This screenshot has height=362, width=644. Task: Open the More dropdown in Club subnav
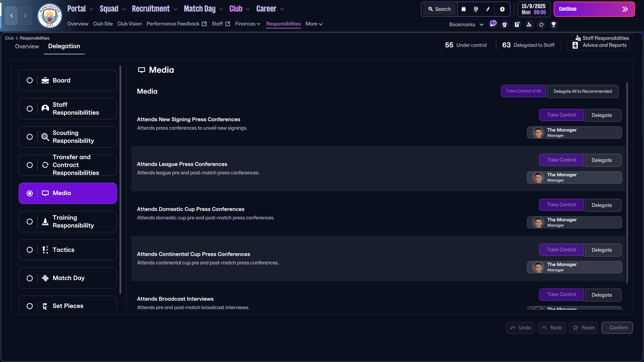[x=314, y=24]
